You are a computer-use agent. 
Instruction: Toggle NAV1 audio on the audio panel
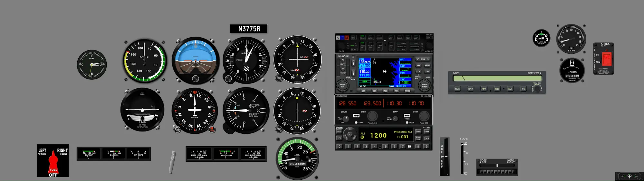click(x=391, y=38)
